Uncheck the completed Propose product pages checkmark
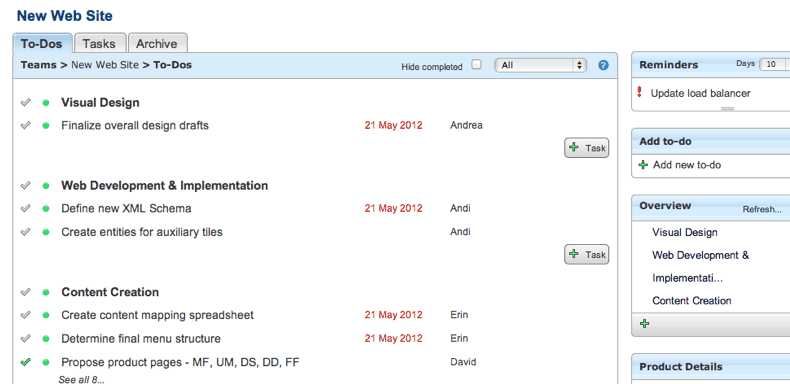The image size is (790, 384). pos(25,362)
